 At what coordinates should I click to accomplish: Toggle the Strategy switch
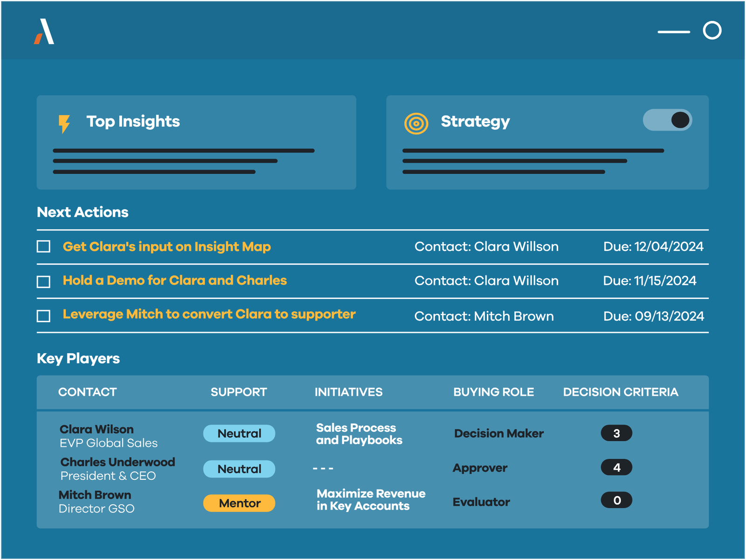(667, 120)
